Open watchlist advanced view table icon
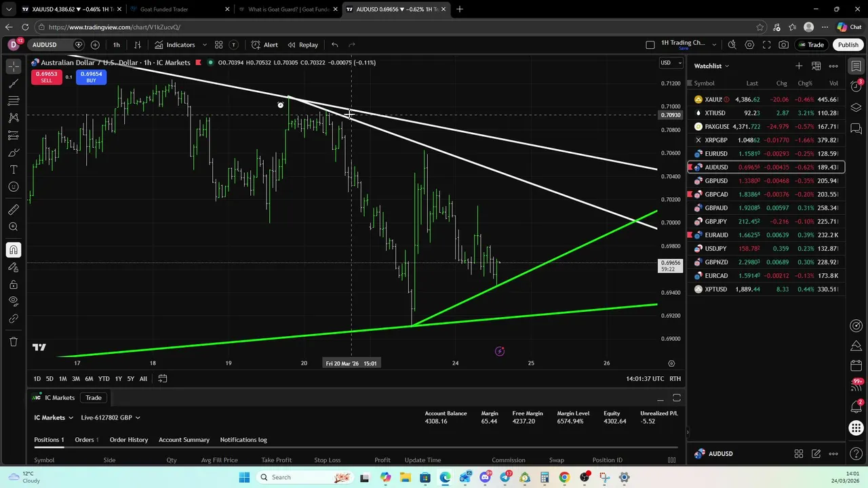Image resolution: width=868 pixels, height=488 pixels. [816, 66]
